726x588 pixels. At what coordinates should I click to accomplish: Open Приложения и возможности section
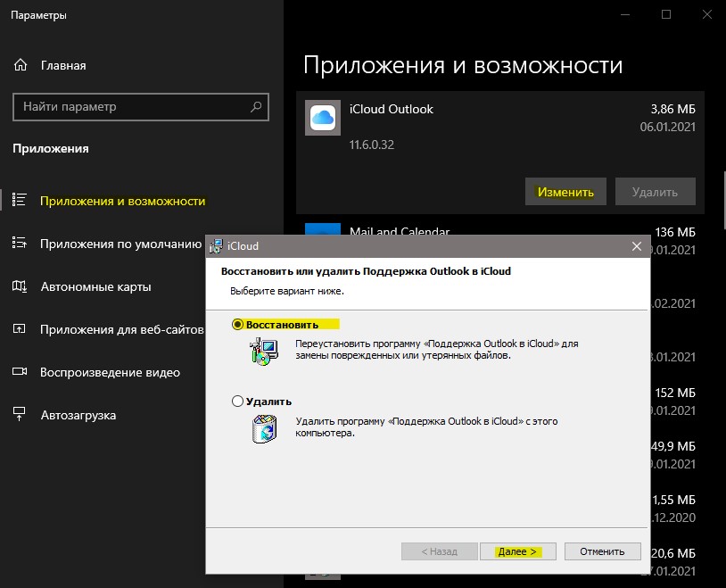pos(123,201)
